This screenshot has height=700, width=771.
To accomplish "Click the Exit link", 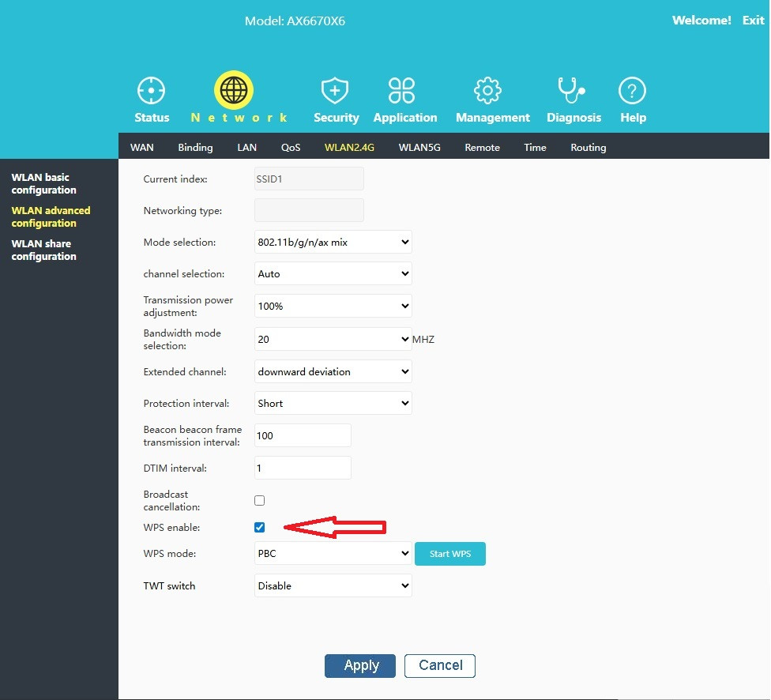I will pos(753,21).
